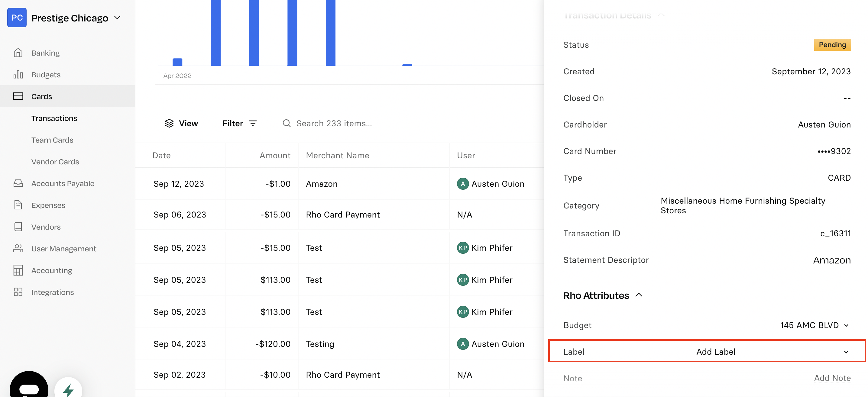Screen dimensions: 868x397
Task: Click the View button with layers icon
Action: click(181, 123)
